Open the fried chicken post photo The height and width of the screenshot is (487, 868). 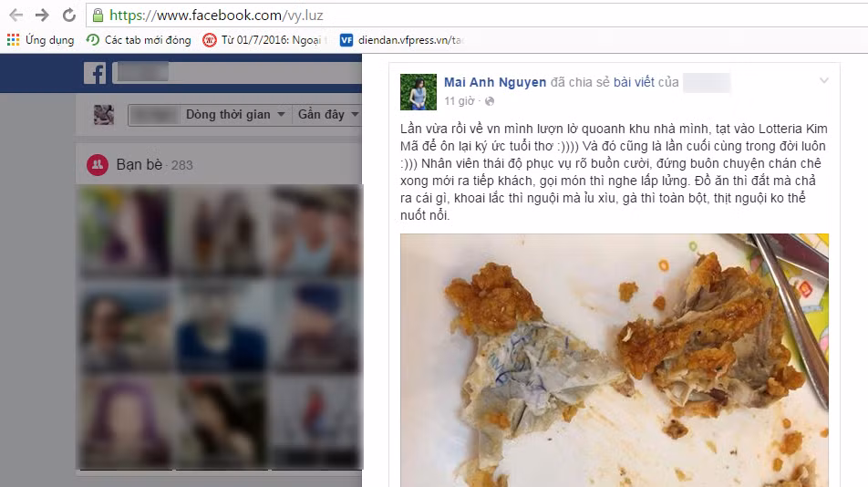point(615,360)
